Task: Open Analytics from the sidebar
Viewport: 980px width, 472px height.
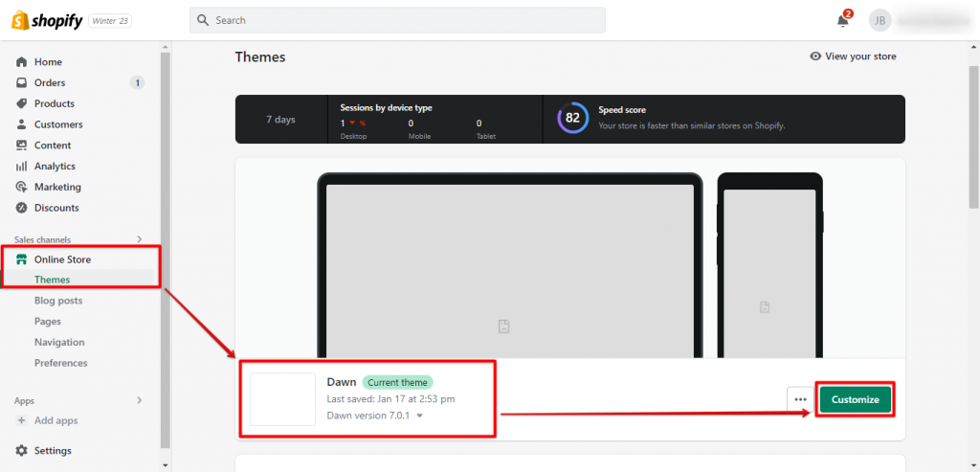Action: coord(55,167)
